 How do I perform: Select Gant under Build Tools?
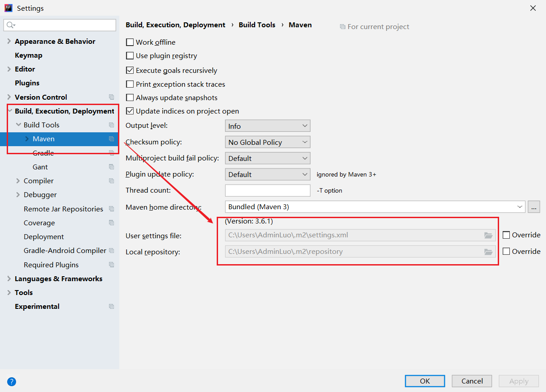point(40,167)
